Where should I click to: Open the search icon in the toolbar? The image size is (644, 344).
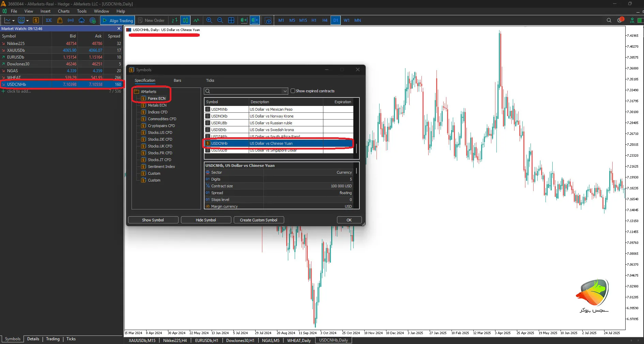click(609, 20)
